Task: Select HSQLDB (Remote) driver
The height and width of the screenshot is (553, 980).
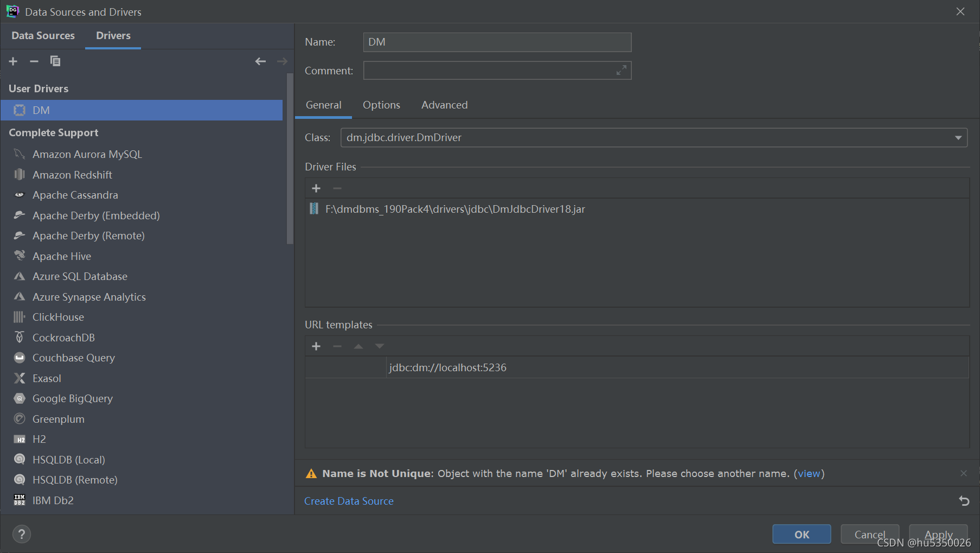Action: [x=142, y=480]
